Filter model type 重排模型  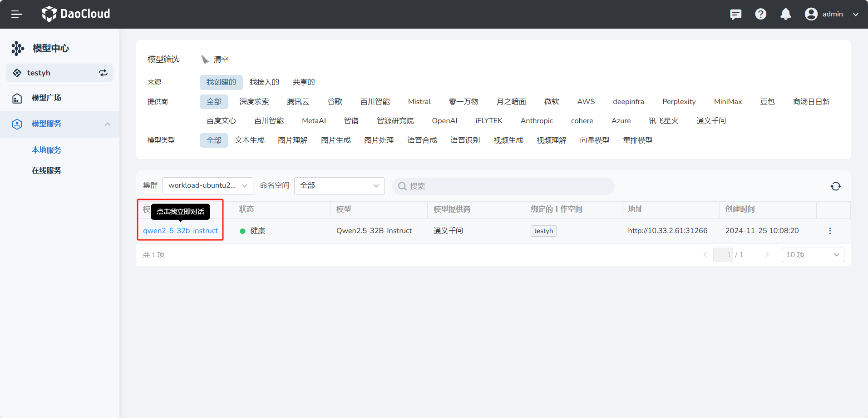point(638,140)
